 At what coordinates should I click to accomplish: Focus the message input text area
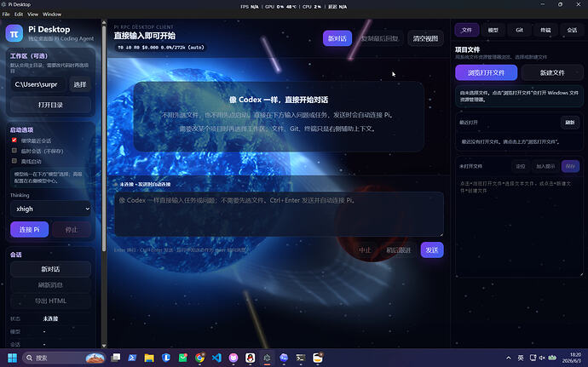pos(279,215)
